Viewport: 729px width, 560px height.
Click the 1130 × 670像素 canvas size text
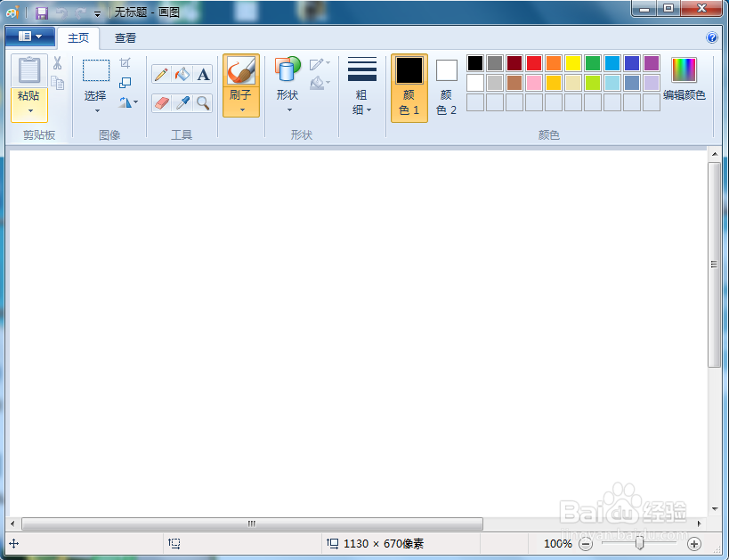(x=384, y=544)
